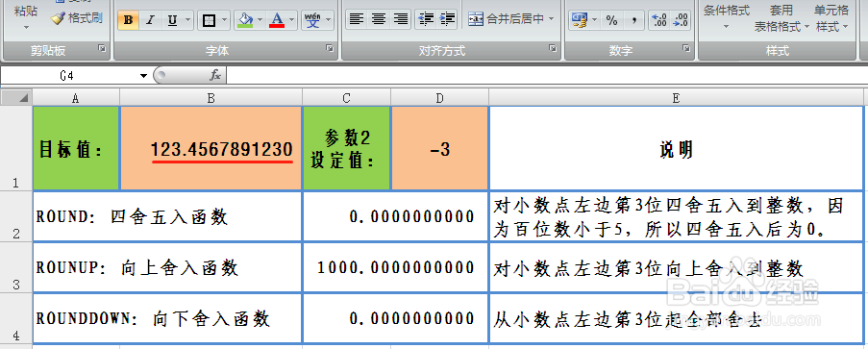Select ROUND result 0.0000000000 in row 2
This screenshot has width=868, height=349.
click(x=396, y=216)
